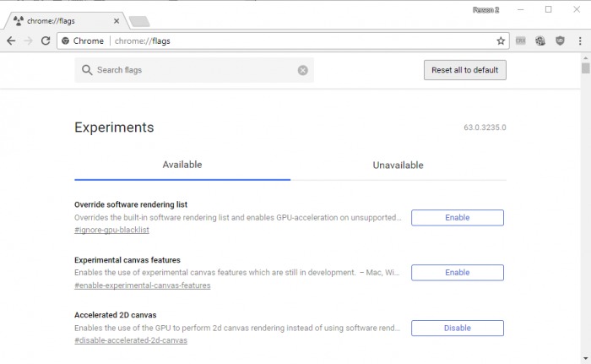Click the Chrome site info icon in address bar
Image resolution: width=591 pixels, height=364 pixels.
coord(65,41)
